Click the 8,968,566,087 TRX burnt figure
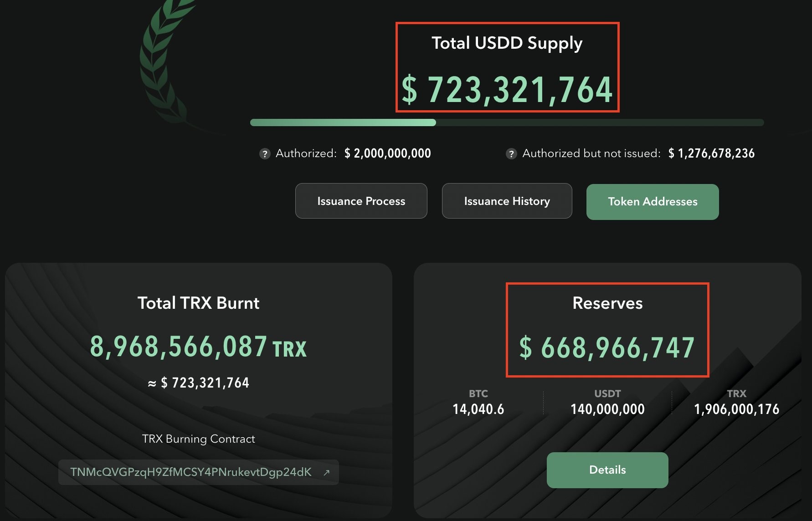Screen dimensions: 812x521 (198, 347)
